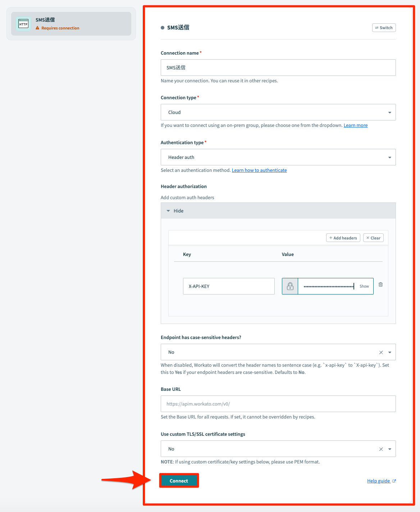Screen dimensions: 420x512
Task: Click the HTTP connector icon in sidebar
Action: click(23, 24)
